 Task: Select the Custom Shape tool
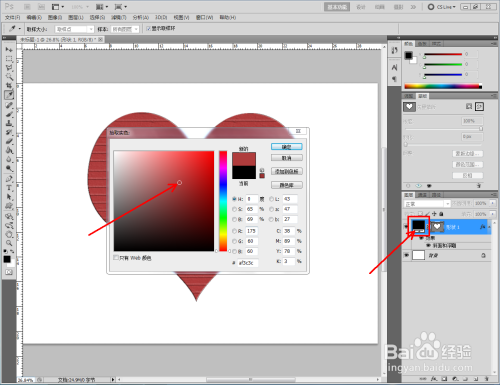9,206
